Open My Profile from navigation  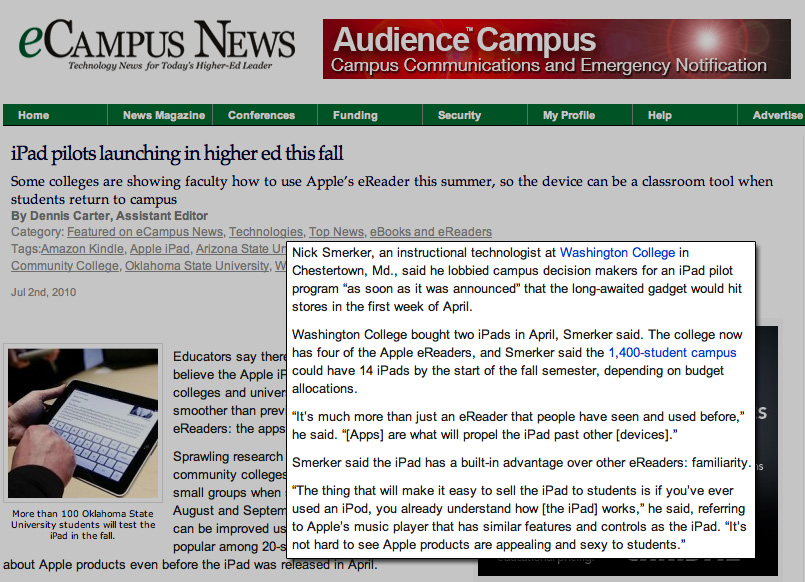coord(569,115)
